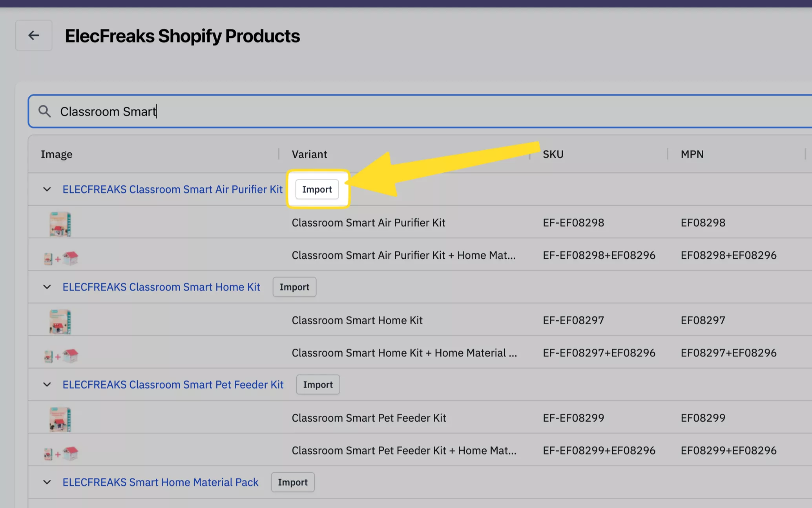Select variant Classroom Smart Home Kit + Home Material ...

[x=404, y=353]
